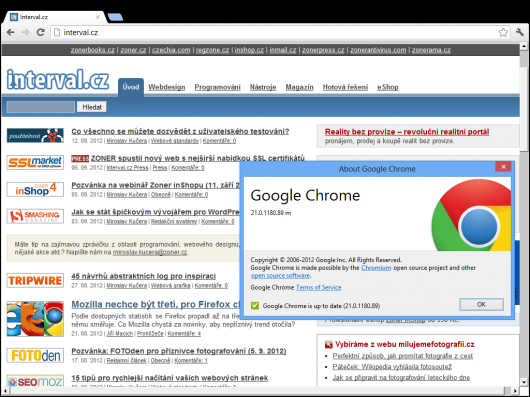Open the Magazín navigation tab

pos(299,87)
